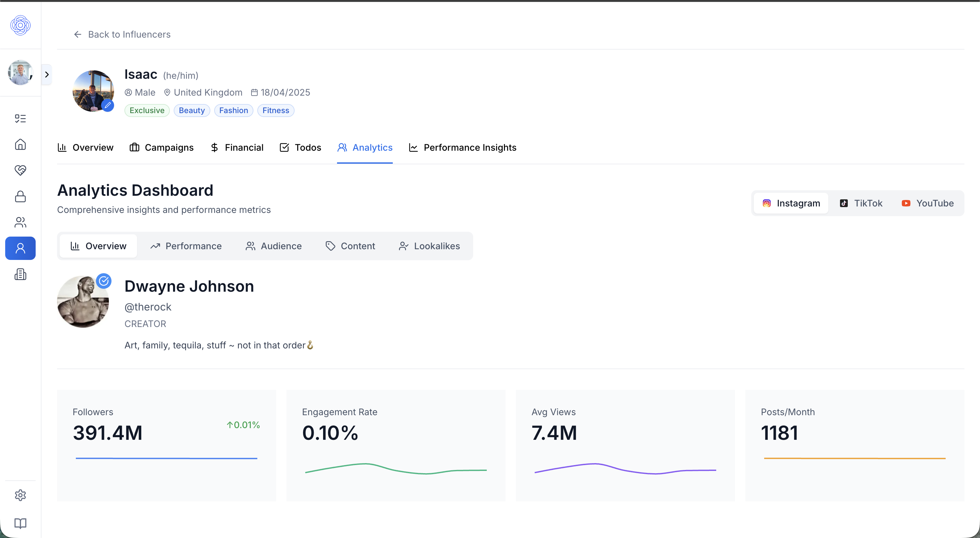Open the Audience sub-tab
The width and height of the screenshot is (980, 538).
274,246
